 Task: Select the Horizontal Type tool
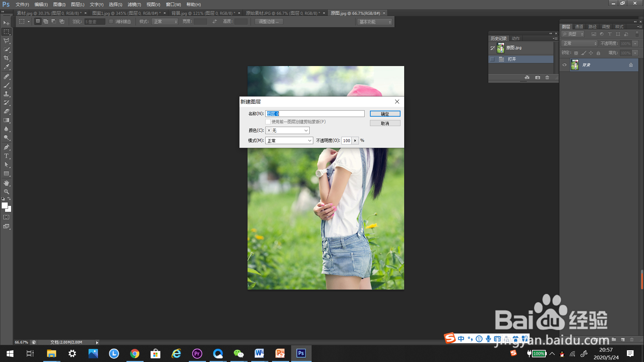6,156
